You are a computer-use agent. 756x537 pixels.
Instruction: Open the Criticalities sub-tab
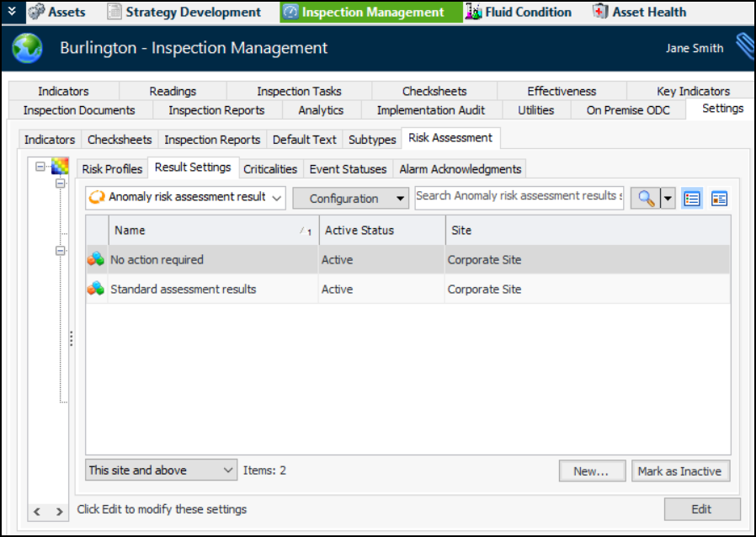tap(270, 169)
